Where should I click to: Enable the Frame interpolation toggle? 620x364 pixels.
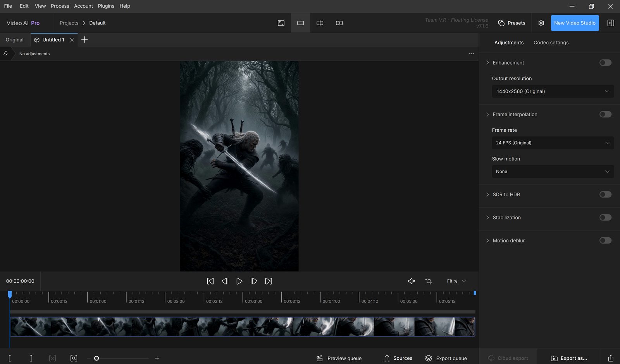coord(605,114)
